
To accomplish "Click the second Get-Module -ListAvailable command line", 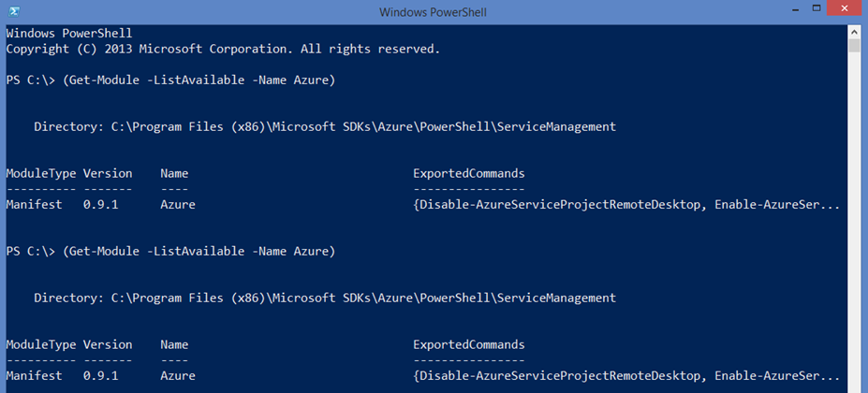I will point(170,252).
